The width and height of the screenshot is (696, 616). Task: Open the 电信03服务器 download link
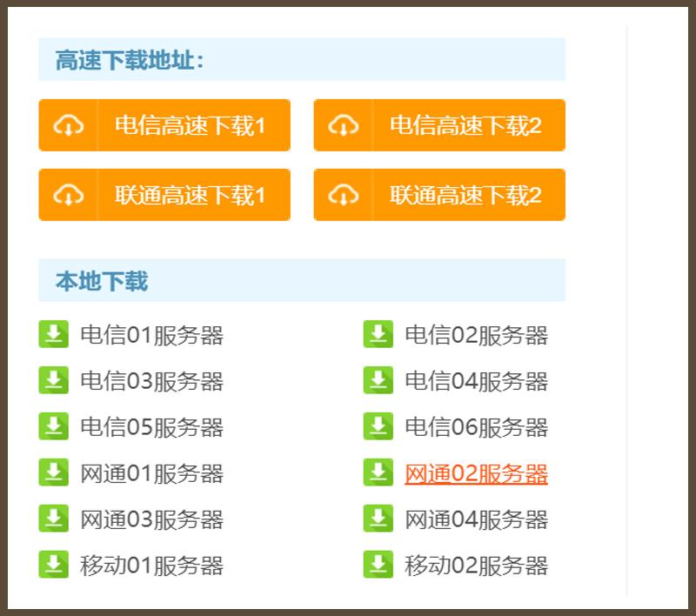point(151,381)
